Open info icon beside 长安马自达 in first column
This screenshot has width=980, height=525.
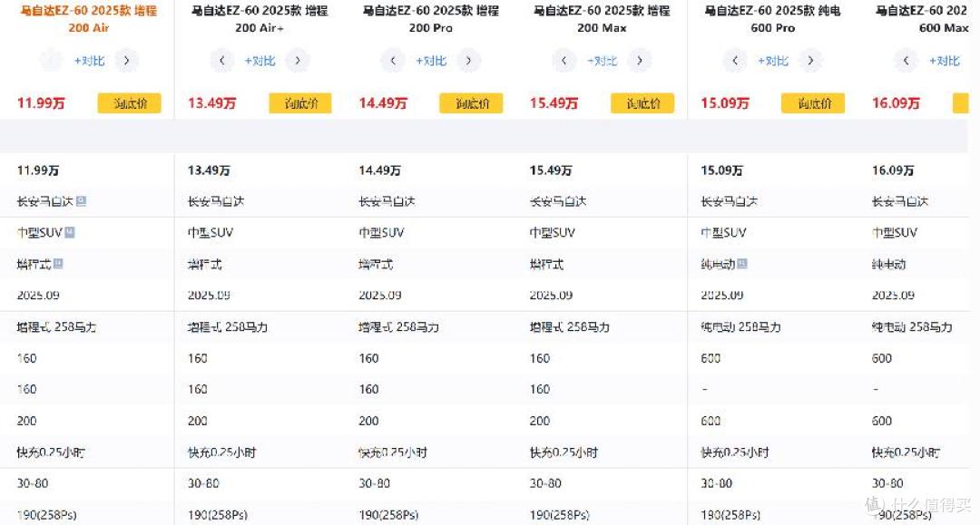point(82,201)
